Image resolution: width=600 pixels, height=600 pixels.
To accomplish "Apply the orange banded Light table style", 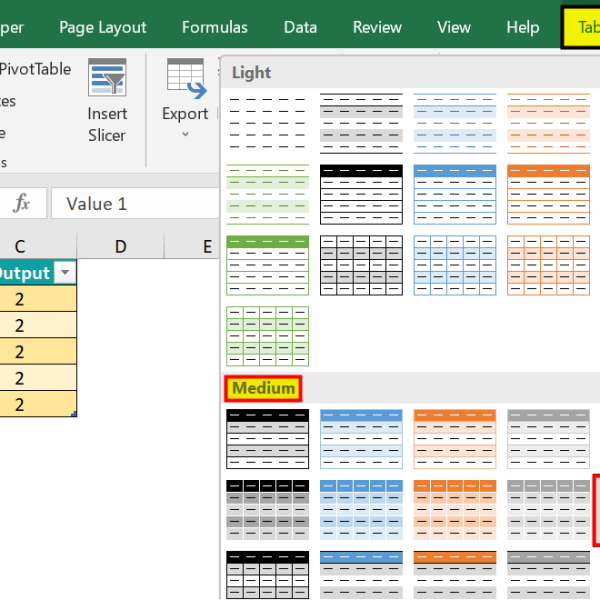I will pyautogui.click(x=548, y=123).
